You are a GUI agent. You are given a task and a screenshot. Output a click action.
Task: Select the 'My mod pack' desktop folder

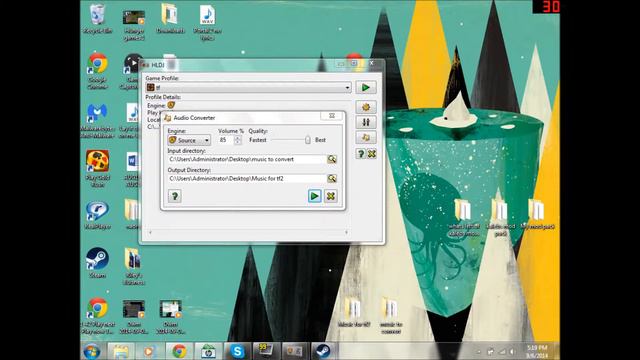pyautogui.click(x=537, y=213)
